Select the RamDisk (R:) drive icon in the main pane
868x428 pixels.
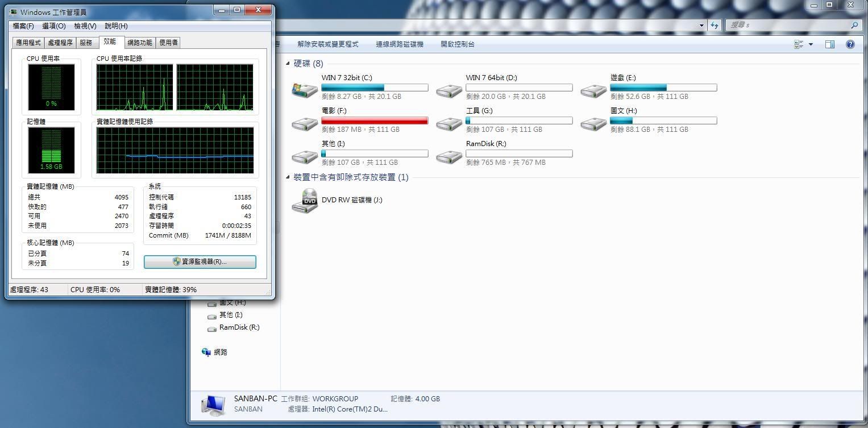click(449, 156)
